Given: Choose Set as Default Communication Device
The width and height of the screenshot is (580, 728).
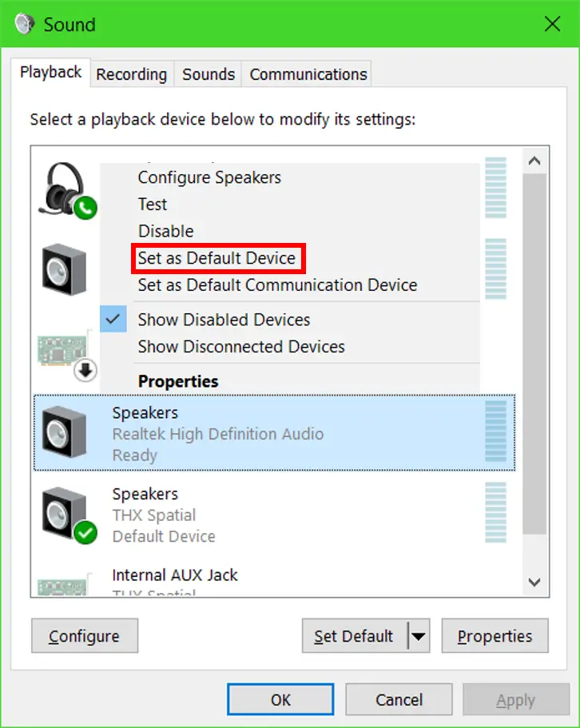Looking at the screenshot, I should coord(290,284).
